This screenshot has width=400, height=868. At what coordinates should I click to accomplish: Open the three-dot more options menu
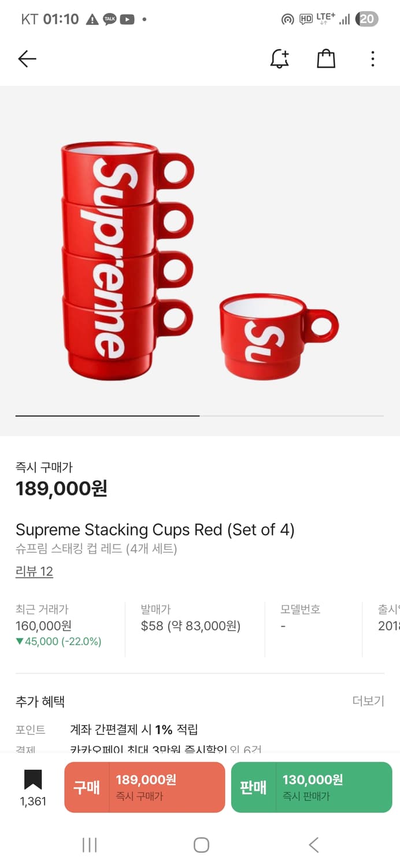(x=373, y=58)
